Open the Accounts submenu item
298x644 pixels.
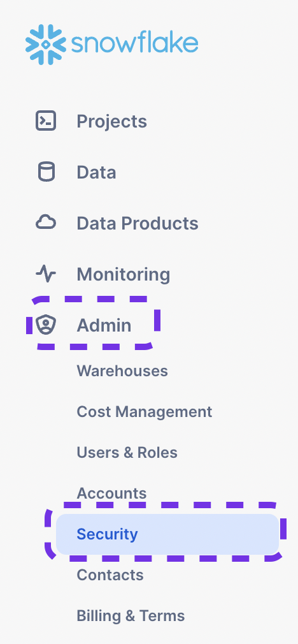111,494
